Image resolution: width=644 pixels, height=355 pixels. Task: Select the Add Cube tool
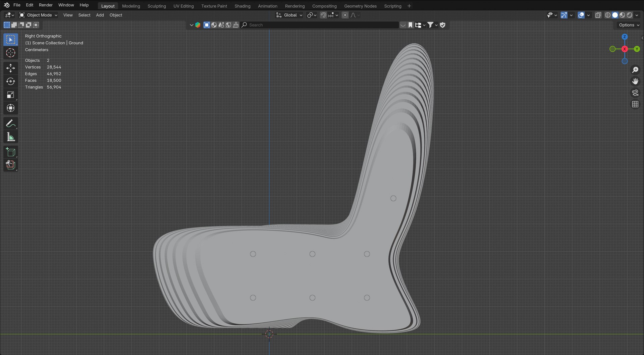[x=11, y=152]
